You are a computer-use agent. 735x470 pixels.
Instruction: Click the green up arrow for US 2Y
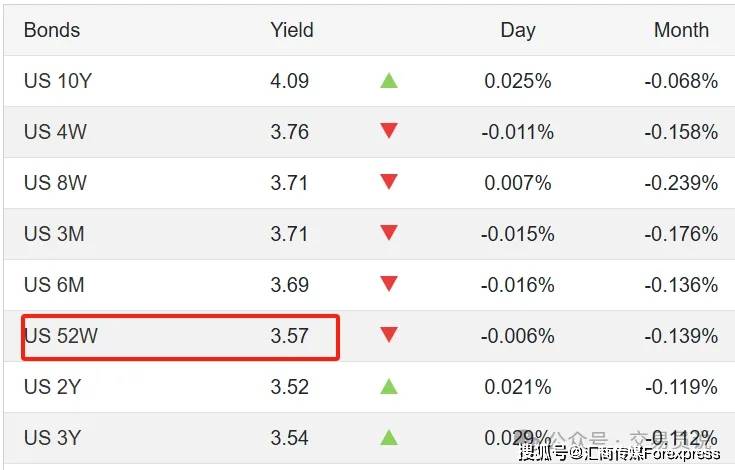(389, 386)
